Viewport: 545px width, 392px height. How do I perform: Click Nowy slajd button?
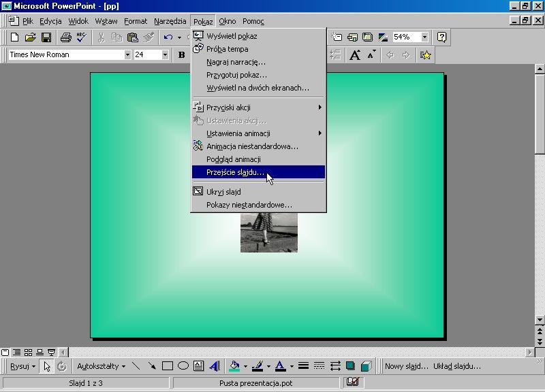tap(407, 366)
